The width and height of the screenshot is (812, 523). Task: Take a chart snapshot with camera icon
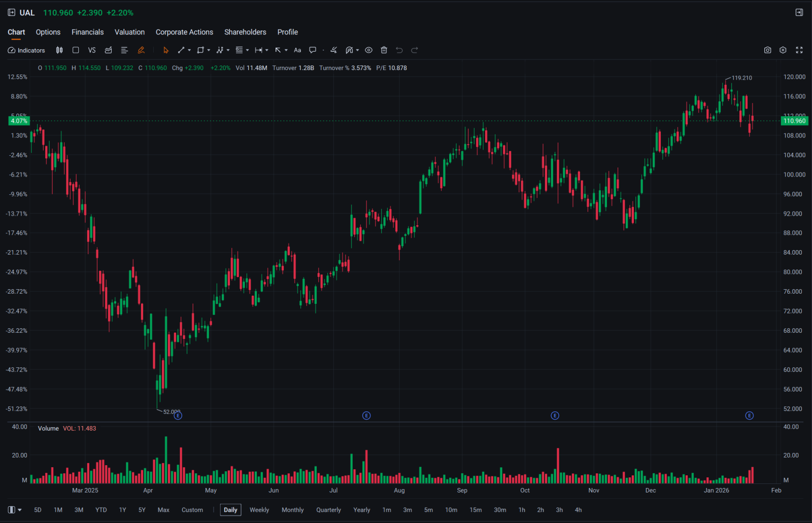pyautogui.click(x=767, y=50)
